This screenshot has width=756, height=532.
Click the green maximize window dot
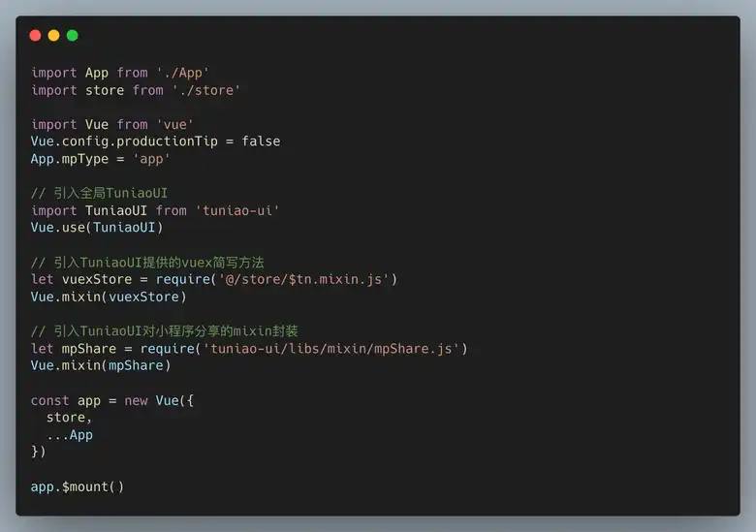point(73,36)
